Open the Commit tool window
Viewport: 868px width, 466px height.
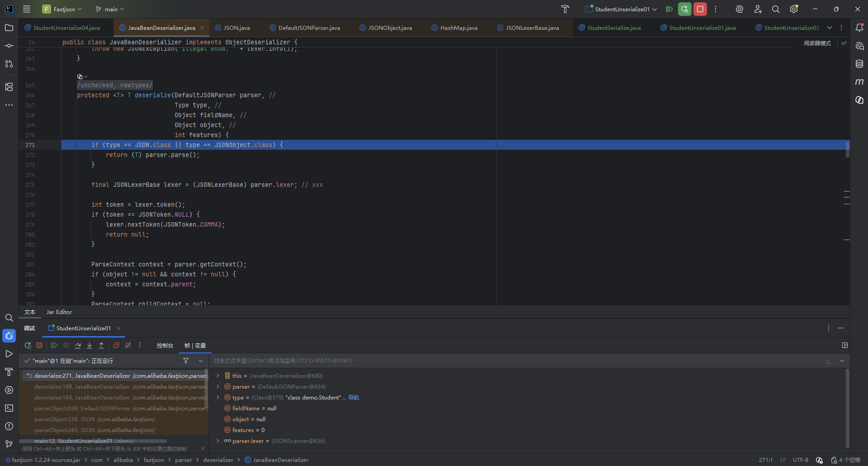tap(9, 46)
